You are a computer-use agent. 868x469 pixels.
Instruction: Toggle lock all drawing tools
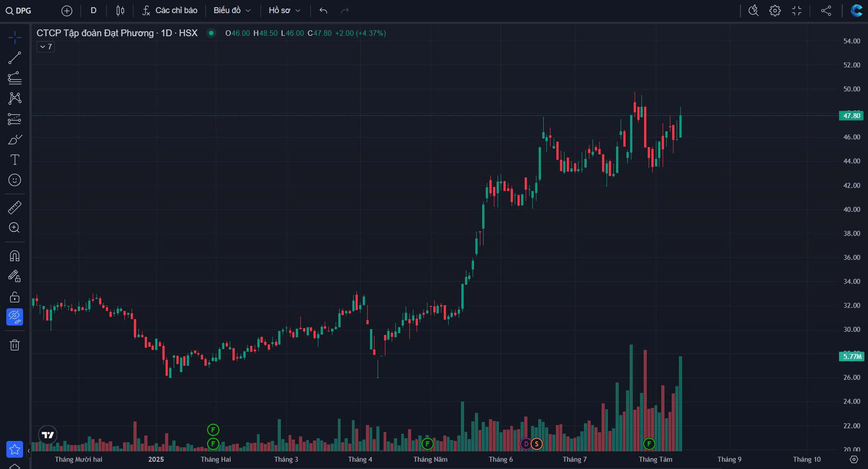click(x=14, y=297)
